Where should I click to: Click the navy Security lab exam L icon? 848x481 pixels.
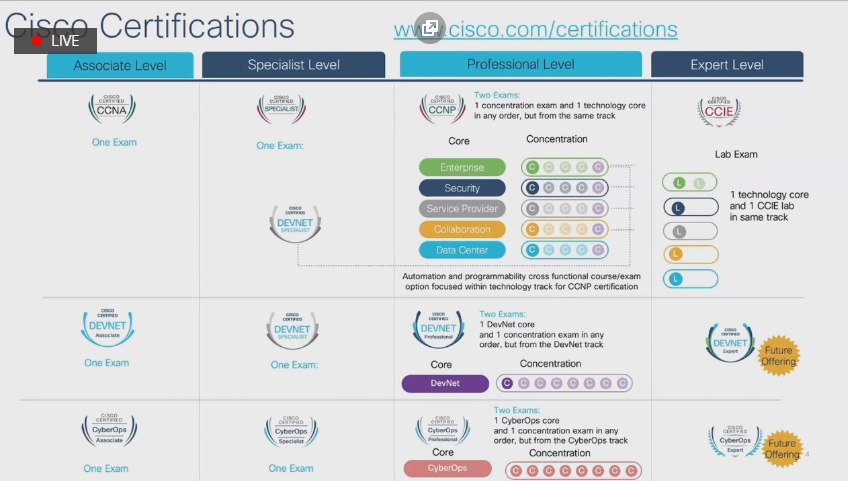point(678,207)
